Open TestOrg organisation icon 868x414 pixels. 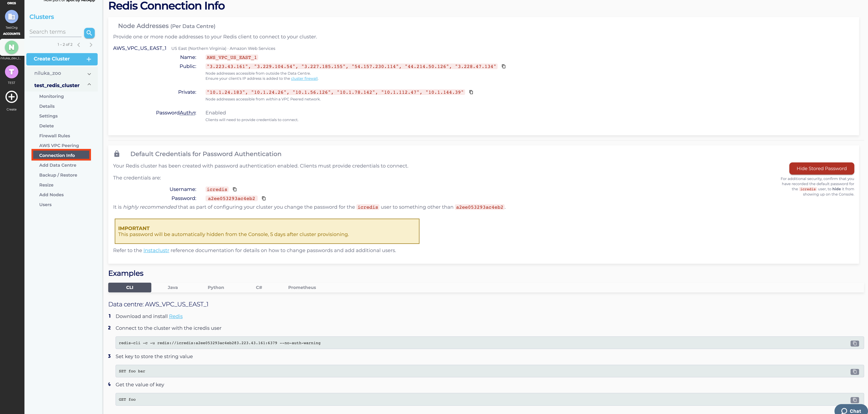coord(11,17)
